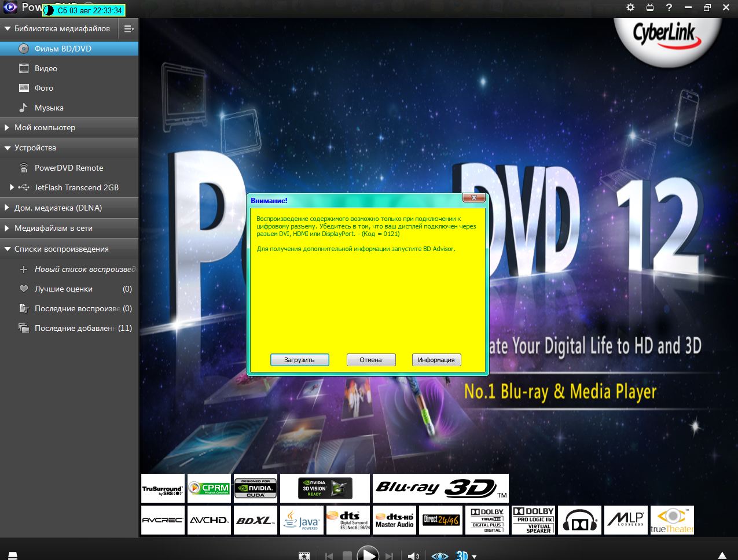
Task: Click the disc eject icon in bottom bar
Action: (13, 556)
